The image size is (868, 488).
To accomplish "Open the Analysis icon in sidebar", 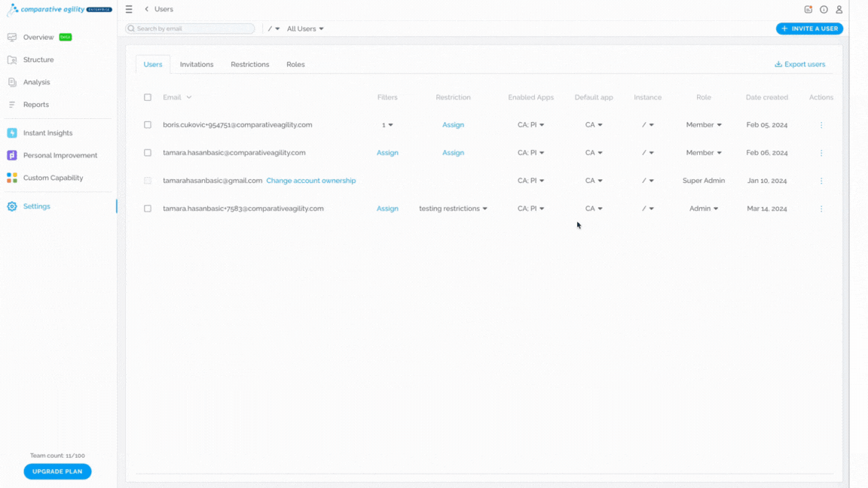I will (x=11, y=82).
